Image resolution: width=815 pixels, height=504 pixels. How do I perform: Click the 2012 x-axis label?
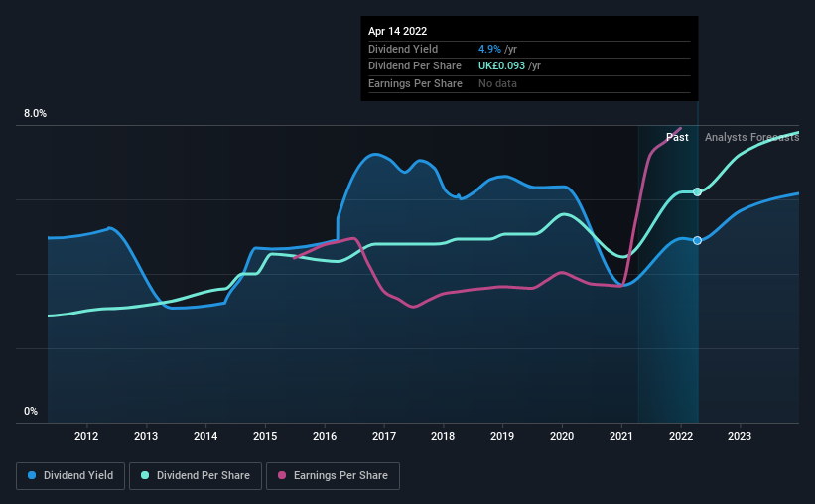click(86, 436)
